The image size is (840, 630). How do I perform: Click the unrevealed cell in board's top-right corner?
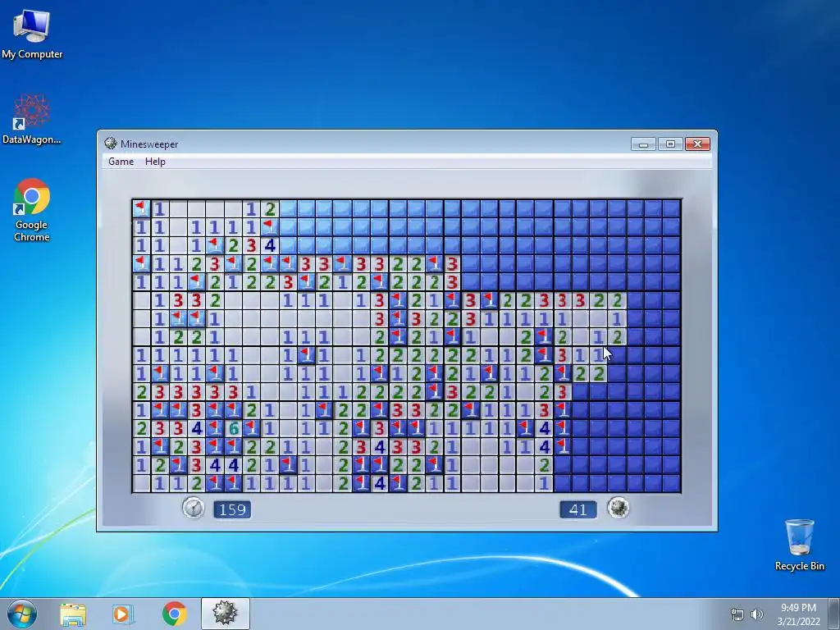coord(671,208)
